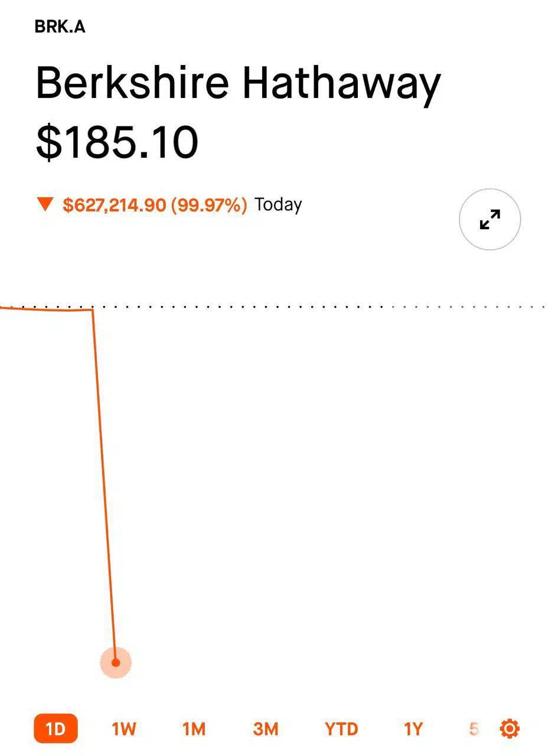Click the steep drop on price line
The width and height of the screenshot is (555, 756).
click(x=105, y=484)
